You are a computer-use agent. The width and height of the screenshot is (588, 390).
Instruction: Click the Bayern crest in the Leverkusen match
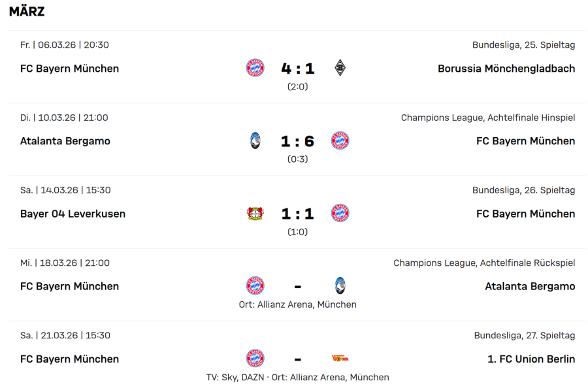340,214
